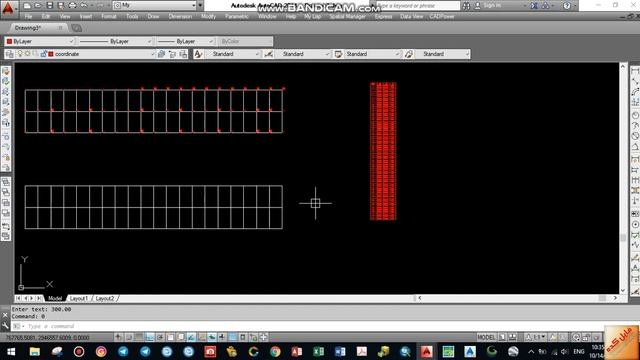
Task: Open the lineweight ByLayer dropdown
Action: tap(186, 41)
